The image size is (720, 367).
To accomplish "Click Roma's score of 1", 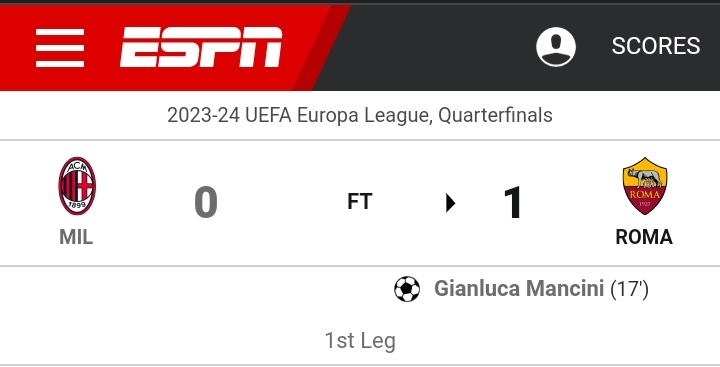I will coord(513,202).
